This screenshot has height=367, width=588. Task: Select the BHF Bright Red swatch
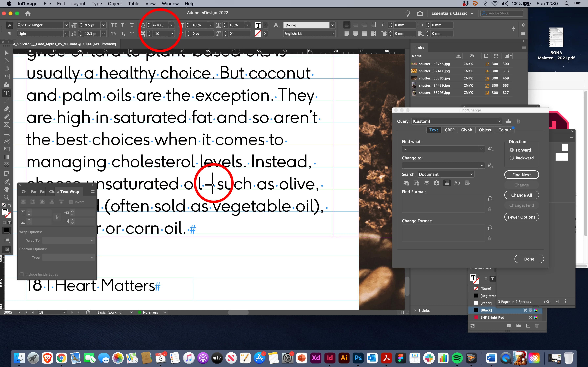pos(492,318)
